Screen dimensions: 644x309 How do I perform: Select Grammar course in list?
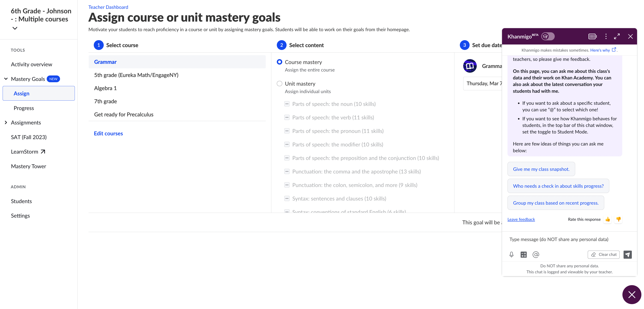(177, 62)
